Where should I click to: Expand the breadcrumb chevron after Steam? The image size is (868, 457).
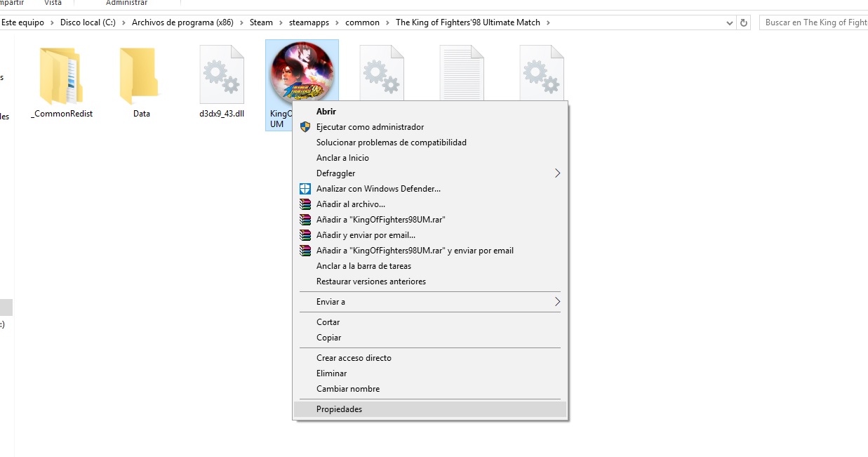[x=281, y=22]
